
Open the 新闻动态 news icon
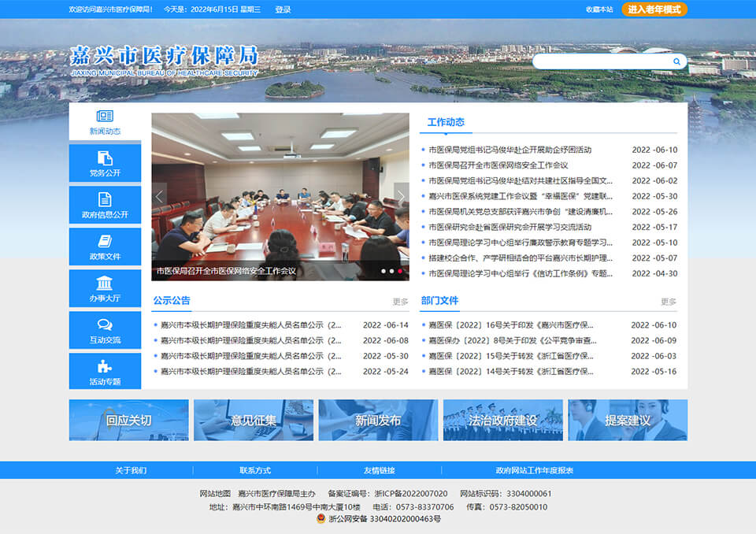click(x=105, y=117)
